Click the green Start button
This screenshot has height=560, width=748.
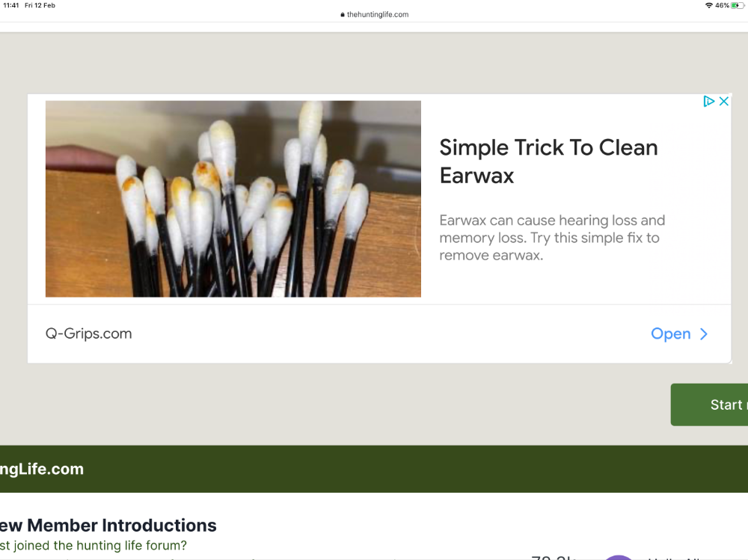coord(709,404)
